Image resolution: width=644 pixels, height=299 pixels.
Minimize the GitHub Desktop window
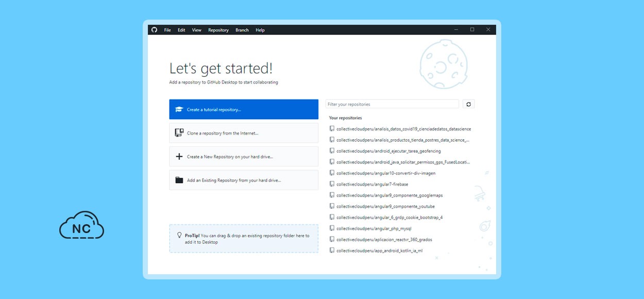point(456,30)
